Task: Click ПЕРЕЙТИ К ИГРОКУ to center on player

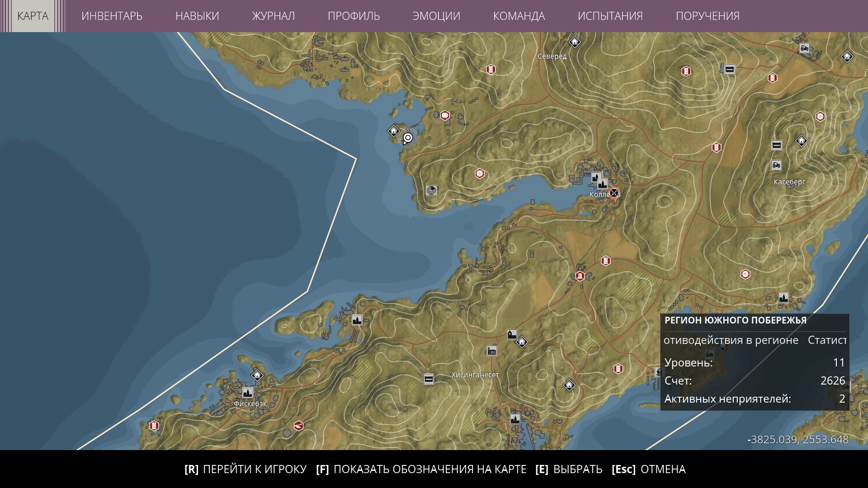Action: click(x=245, y=469)
